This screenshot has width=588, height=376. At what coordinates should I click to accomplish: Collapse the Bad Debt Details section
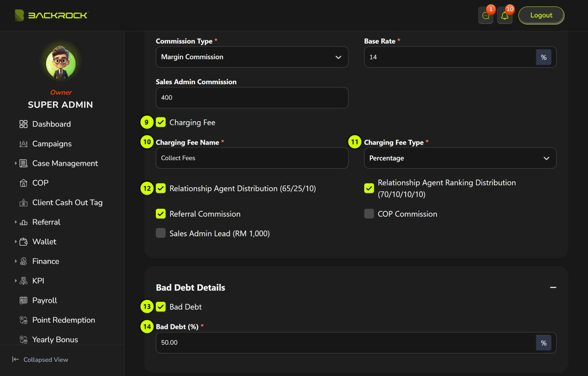553,287
